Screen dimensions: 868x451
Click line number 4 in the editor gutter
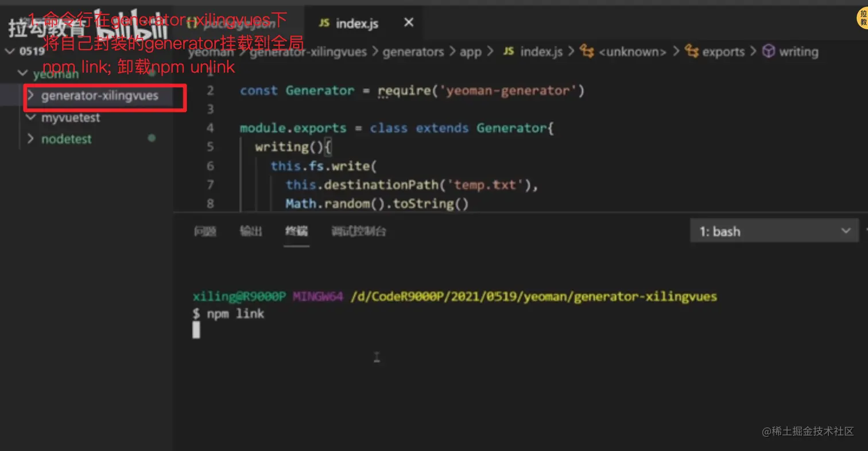(x=210, y=128)
